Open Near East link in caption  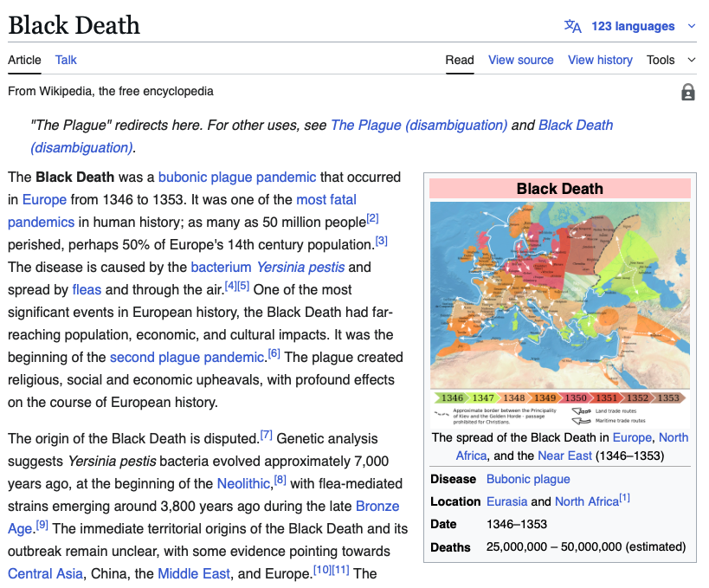[x=564, y=456]
